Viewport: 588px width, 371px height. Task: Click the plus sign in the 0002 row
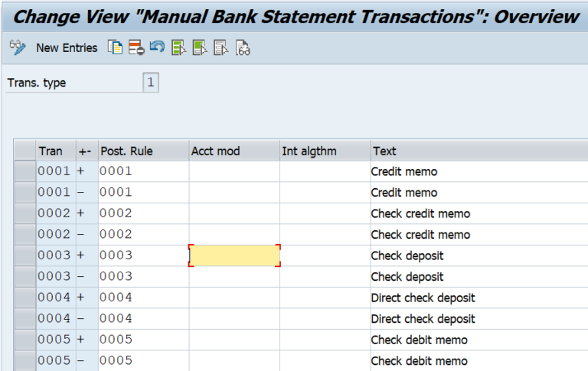[80, 213]
